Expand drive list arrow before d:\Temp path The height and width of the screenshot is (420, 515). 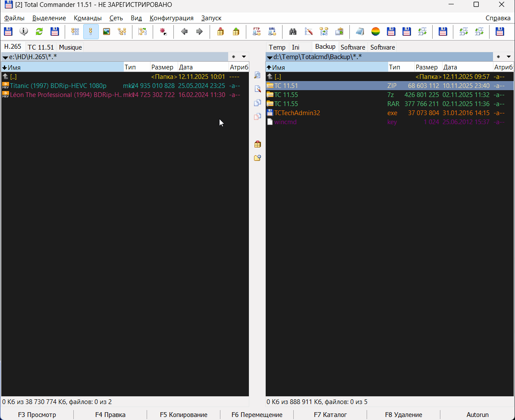click(x=270, y=57)
